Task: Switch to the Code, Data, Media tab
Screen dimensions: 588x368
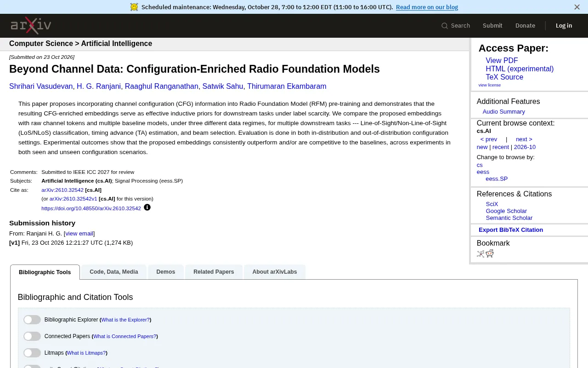Action: click(114, 272)
